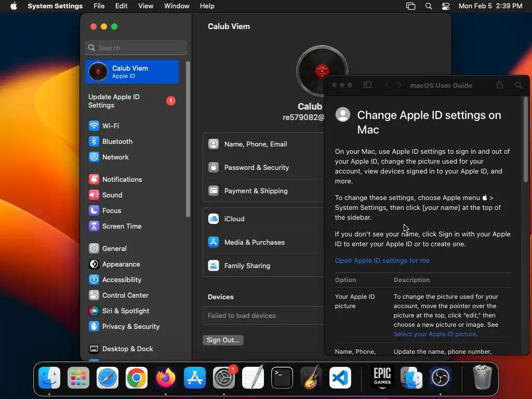This screenshot has height=399, width=532.
Task: Open the Help menu
Action: [207, 6]
